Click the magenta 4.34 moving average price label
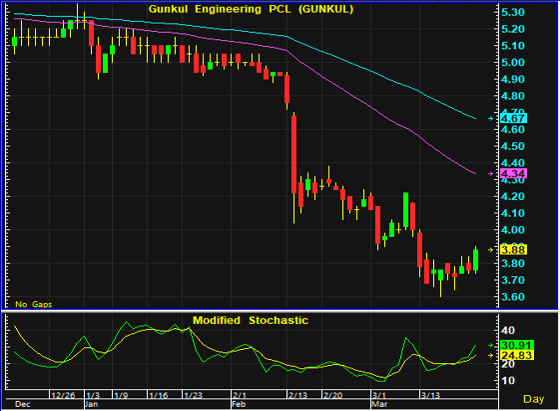Viewport: 560px width, 411px height. [x=513, y=174]
